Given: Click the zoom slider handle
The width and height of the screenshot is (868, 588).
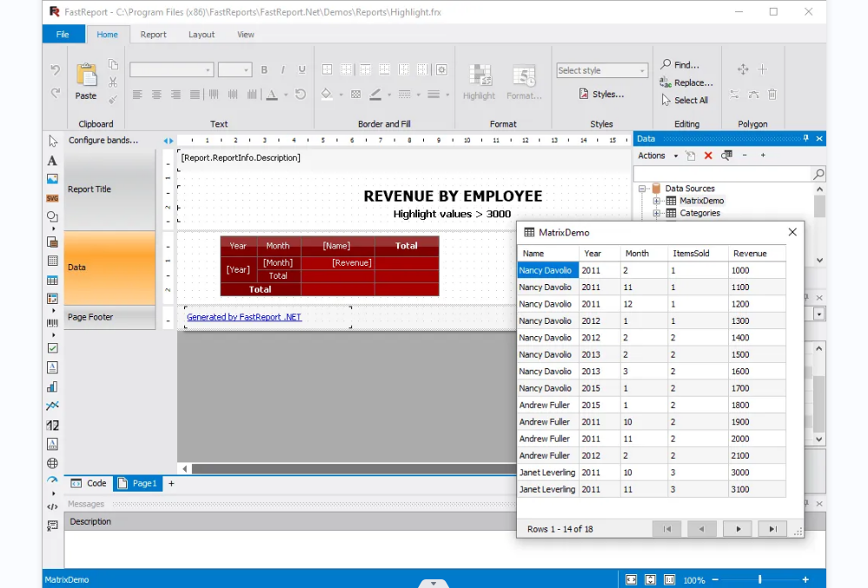Looking at the screenshot, I should [x=760, y=579].
